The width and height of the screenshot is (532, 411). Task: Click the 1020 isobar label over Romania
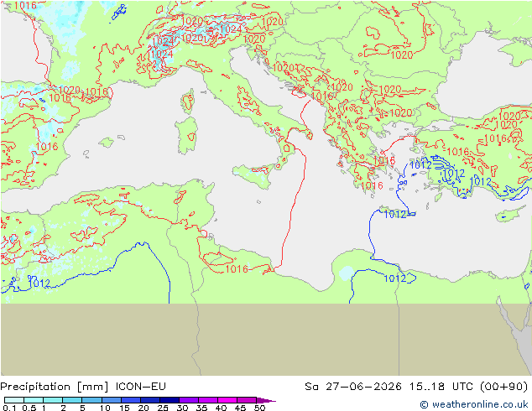(x=402, y=55)
